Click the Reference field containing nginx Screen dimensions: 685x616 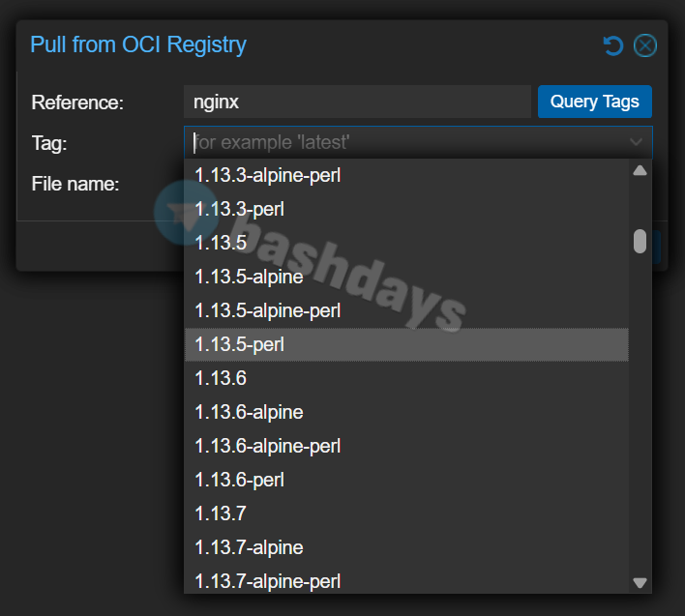[356, 102]
